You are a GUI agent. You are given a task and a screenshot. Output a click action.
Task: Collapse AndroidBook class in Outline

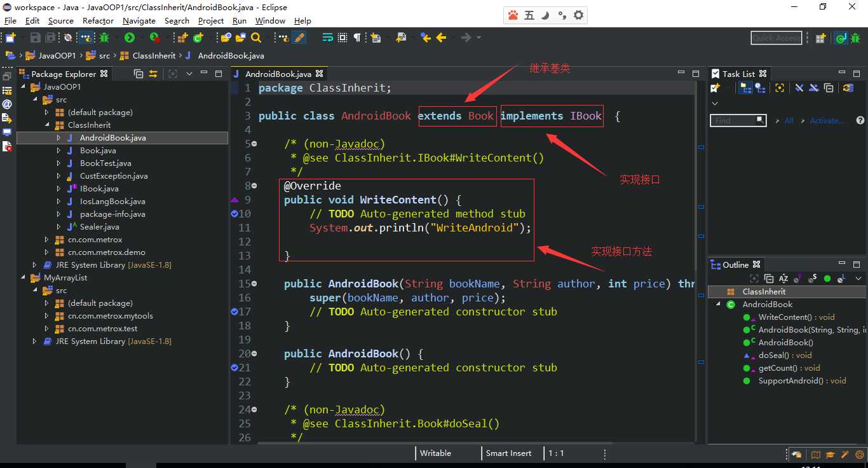[719, 305]
